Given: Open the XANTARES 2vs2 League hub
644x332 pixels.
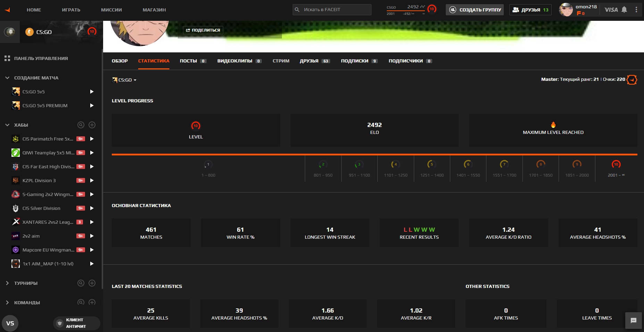Looking at the screenshot, I should tap(48, 222).
